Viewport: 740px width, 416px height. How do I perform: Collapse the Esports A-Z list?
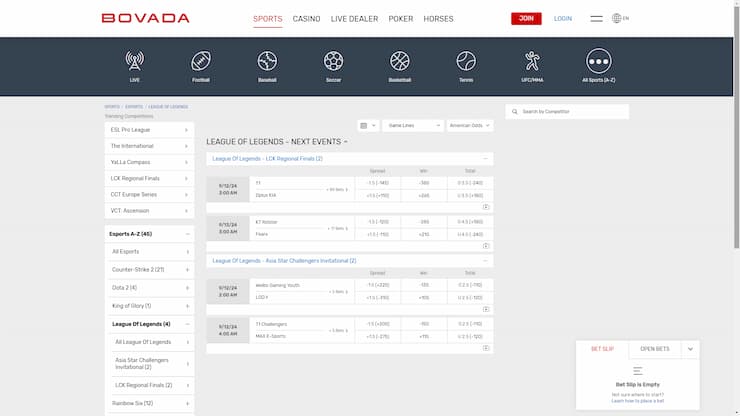coord(187,234)
